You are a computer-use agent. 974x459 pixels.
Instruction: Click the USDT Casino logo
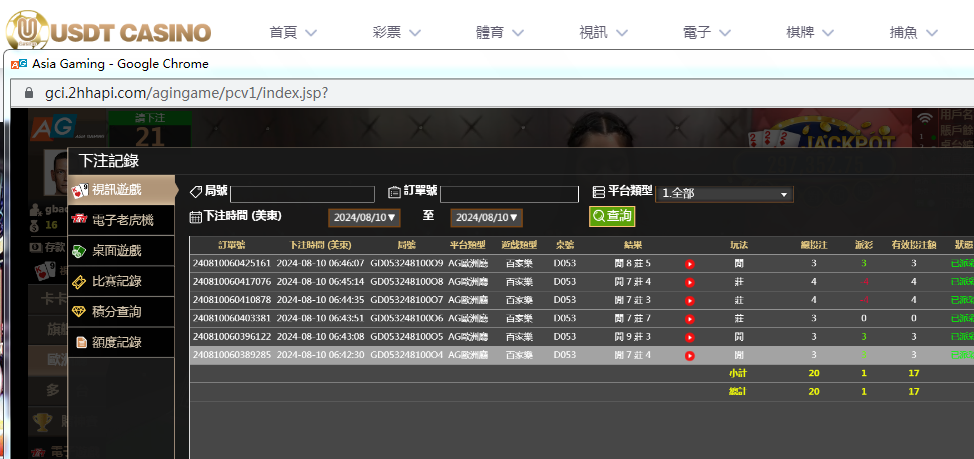(x=108, y=30)
